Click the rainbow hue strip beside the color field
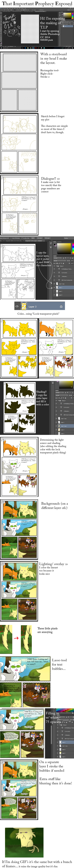Screen dimensions: 74x868 (73, 249)
